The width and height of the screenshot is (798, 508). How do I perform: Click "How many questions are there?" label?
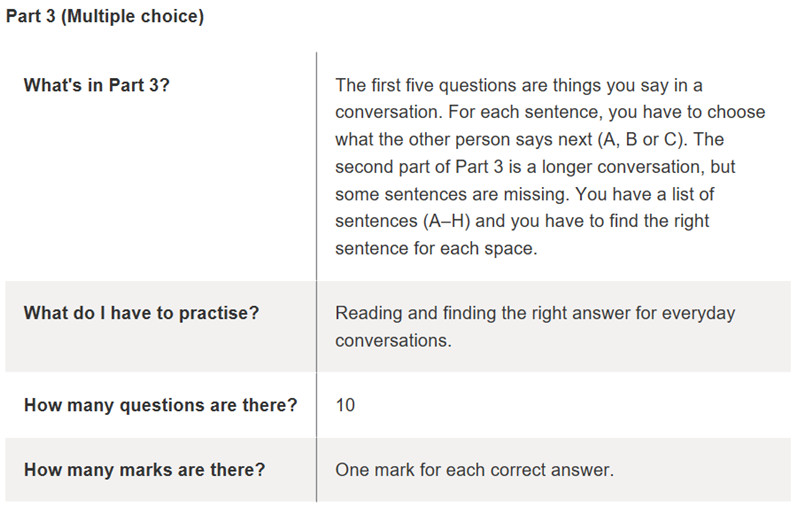[160, 406]
